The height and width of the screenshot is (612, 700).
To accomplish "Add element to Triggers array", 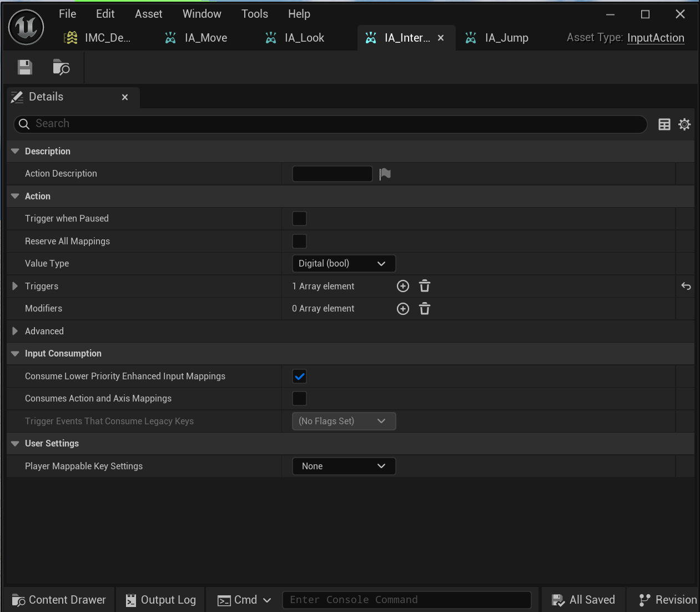I will (x=403, y=286).
